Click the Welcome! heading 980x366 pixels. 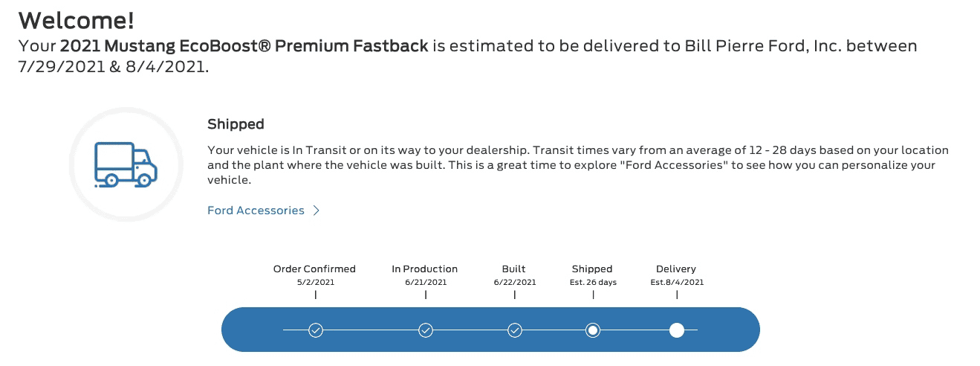tap(77, 19)
